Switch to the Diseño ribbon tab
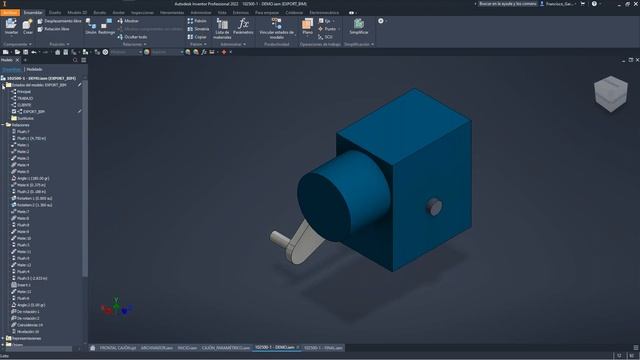The width and height of the screenshot is (640, 360). [x=55, y=13]
